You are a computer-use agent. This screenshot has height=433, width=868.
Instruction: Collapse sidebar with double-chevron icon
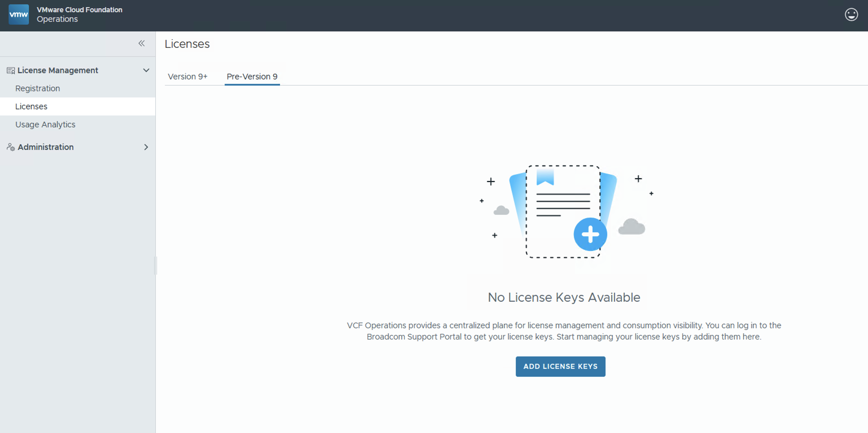(142, 43)
